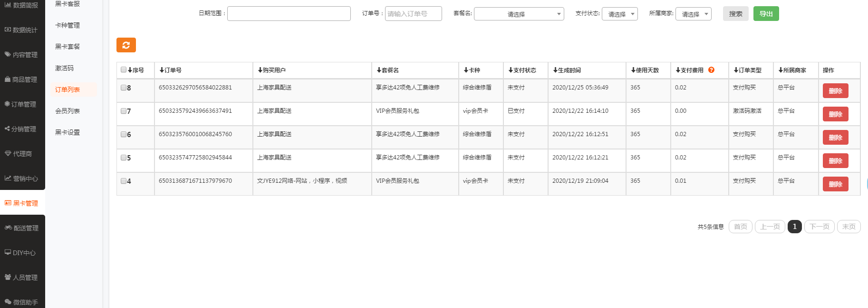Screen dimensions: 868x308
Task: Click the 数据统计 sidebar icon
Action: pos(8,30)
